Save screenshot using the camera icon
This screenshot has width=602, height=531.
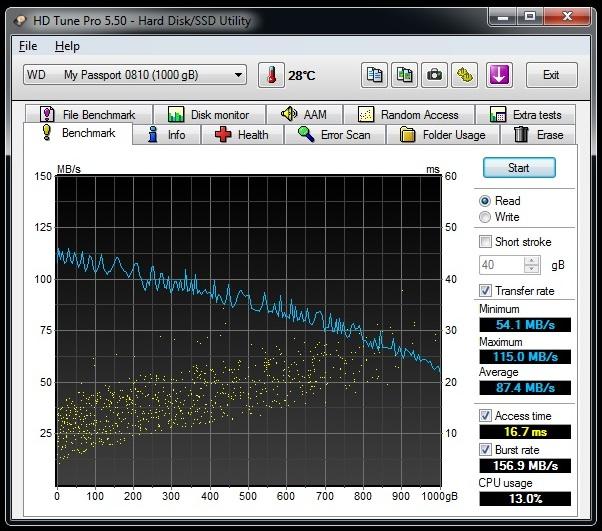434,75
